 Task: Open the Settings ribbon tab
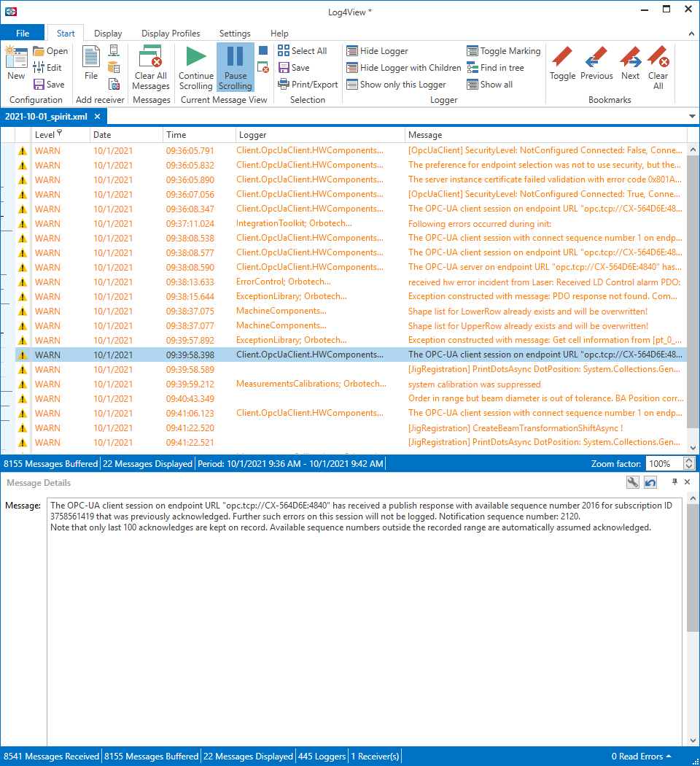[235, 34]
